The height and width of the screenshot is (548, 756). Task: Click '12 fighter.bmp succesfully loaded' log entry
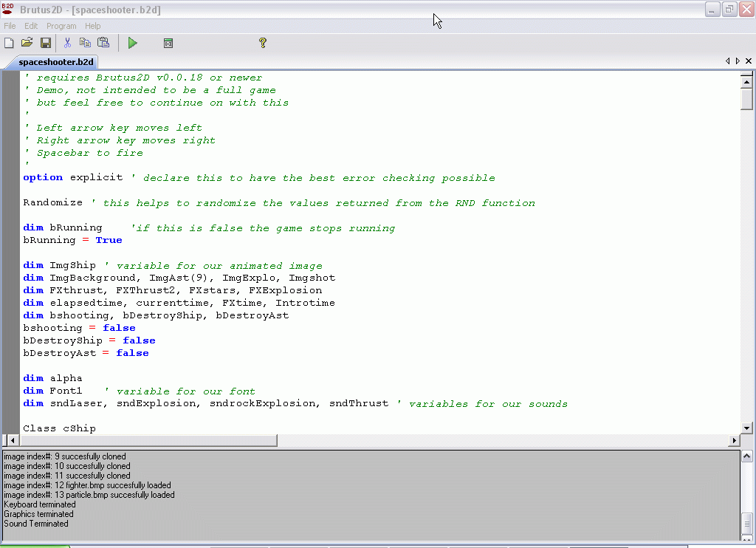click(x=87, y=484)
